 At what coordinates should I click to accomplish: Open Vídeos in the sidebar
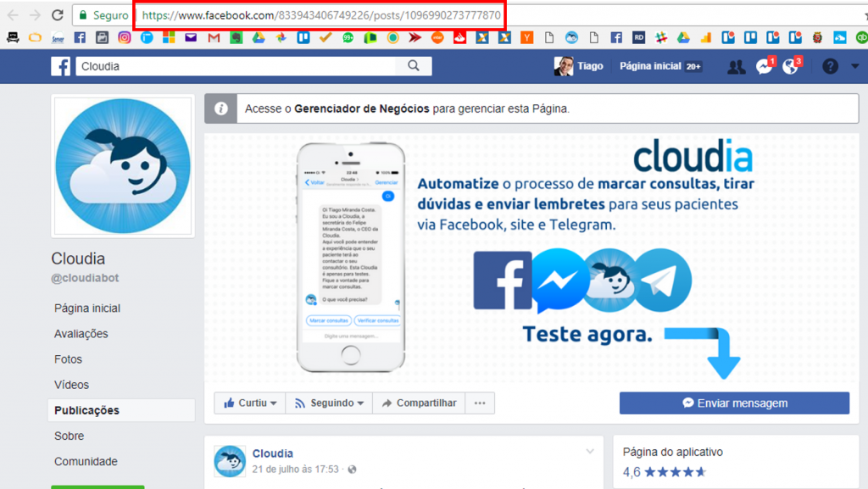tap(71, 385)
